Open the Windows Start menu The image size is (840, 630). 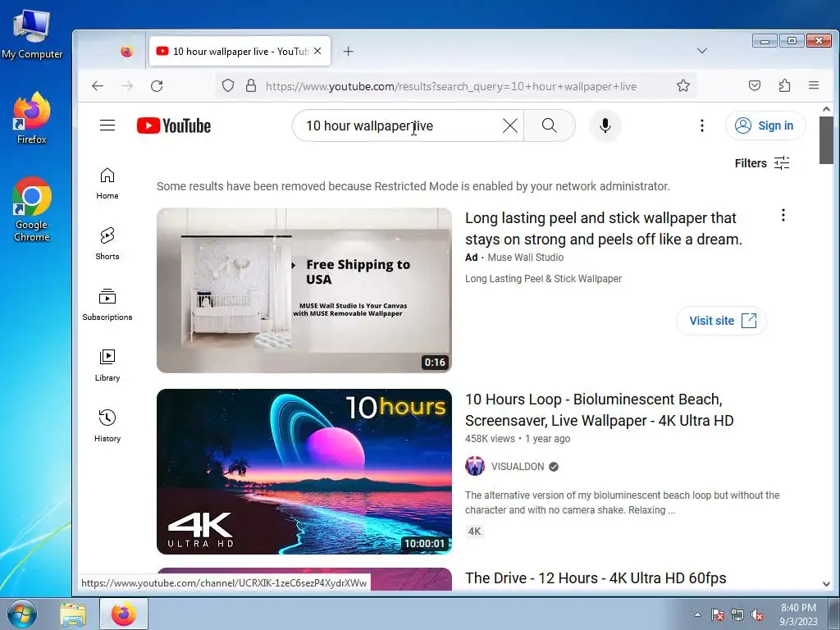(x=22, y=614)
